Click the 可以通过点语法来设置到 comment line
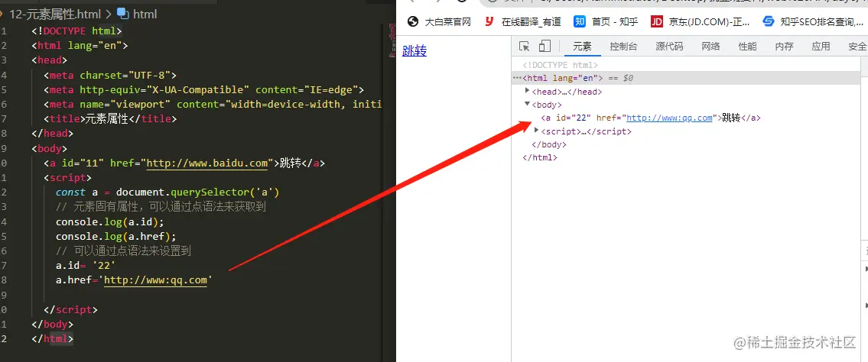 [123, 251]
